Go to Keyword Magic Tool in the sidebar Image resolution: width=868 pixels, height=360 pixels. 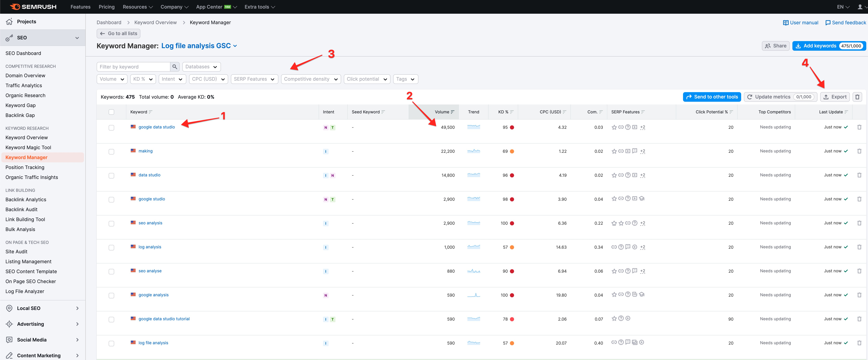[28, 147]
